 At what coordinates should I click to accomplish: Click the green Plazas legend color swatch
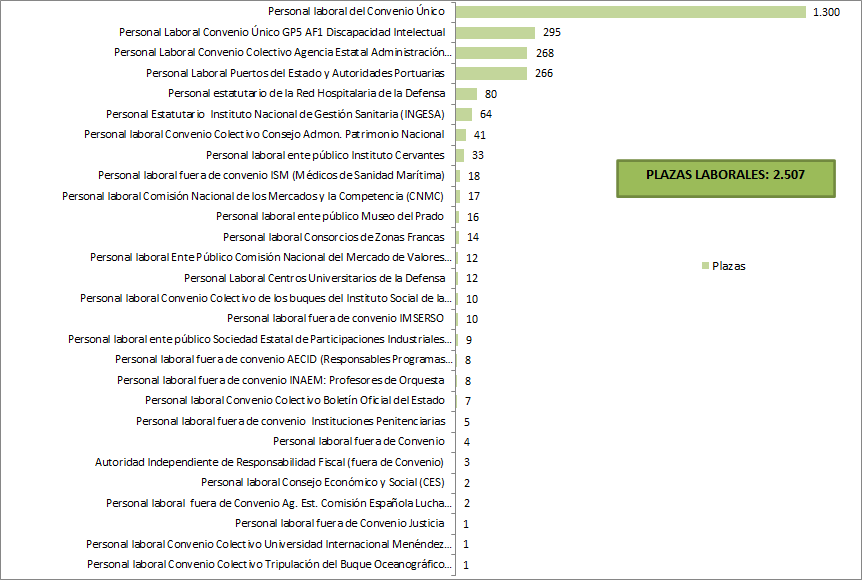(705, 266)
